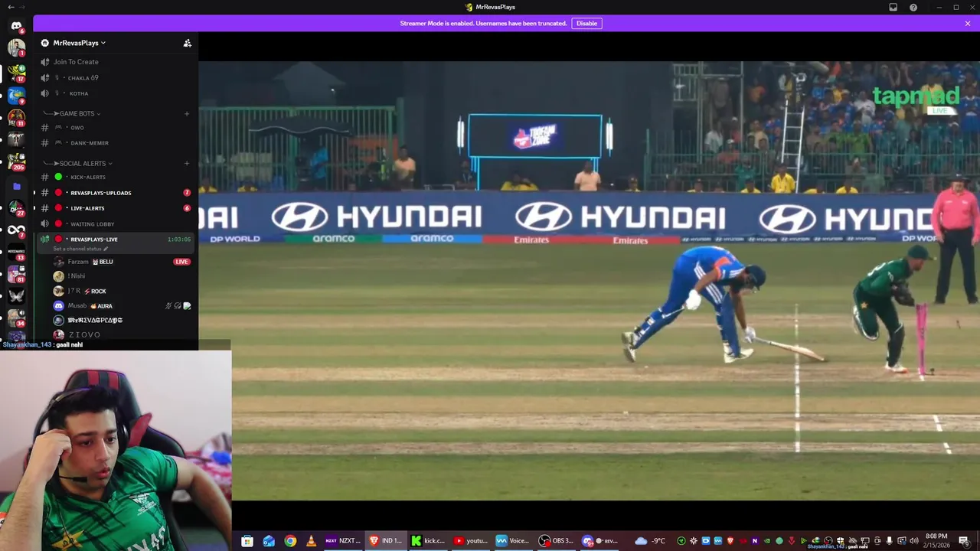This screenshot has width=980, height=551.
Task: Open Discord inbox icon in title bar
Action: point(893,7)
